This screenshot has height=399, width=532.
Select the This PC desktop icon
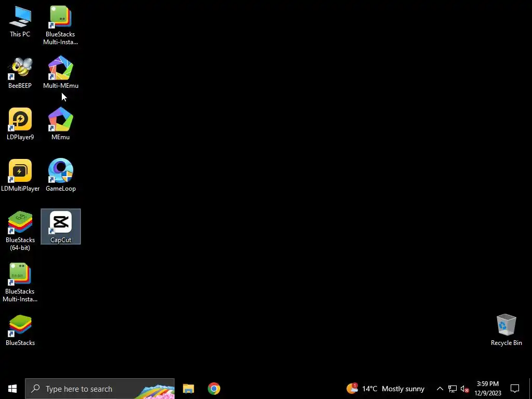click(20, 21)
